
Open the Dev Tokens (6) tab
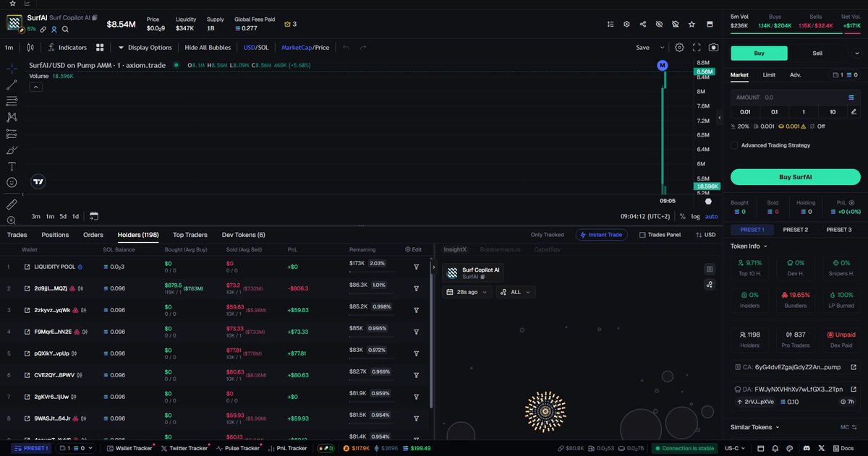tap(243, 235)
